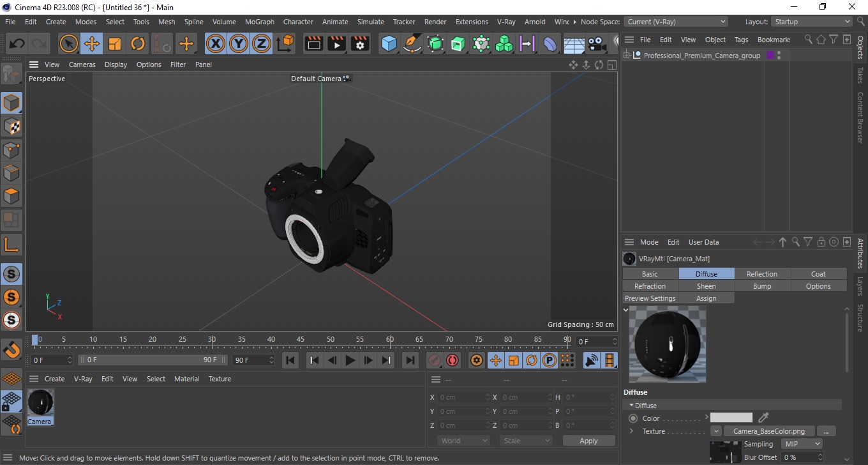868x465 pixels.
Task: Open the Node Space dropdown
Action: tap(675, 22)
